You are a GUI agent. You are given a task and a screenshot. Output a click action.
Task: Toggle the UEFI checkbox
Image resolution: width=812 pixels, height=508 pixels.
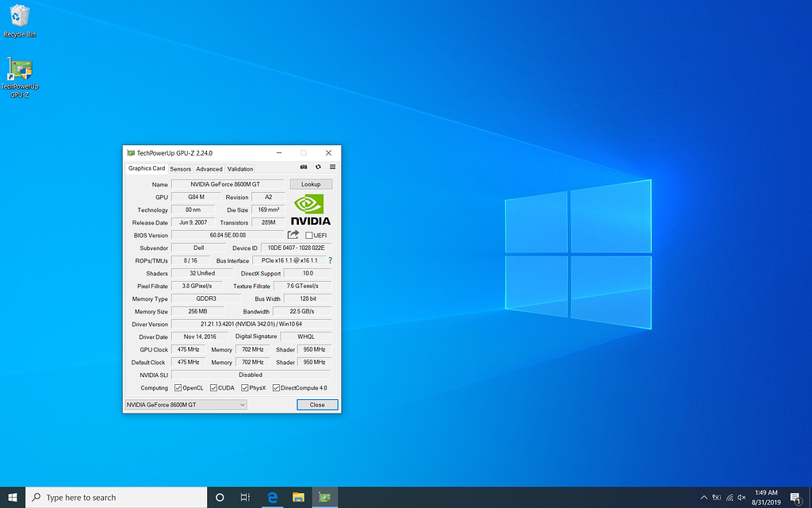tap(309, 236)
